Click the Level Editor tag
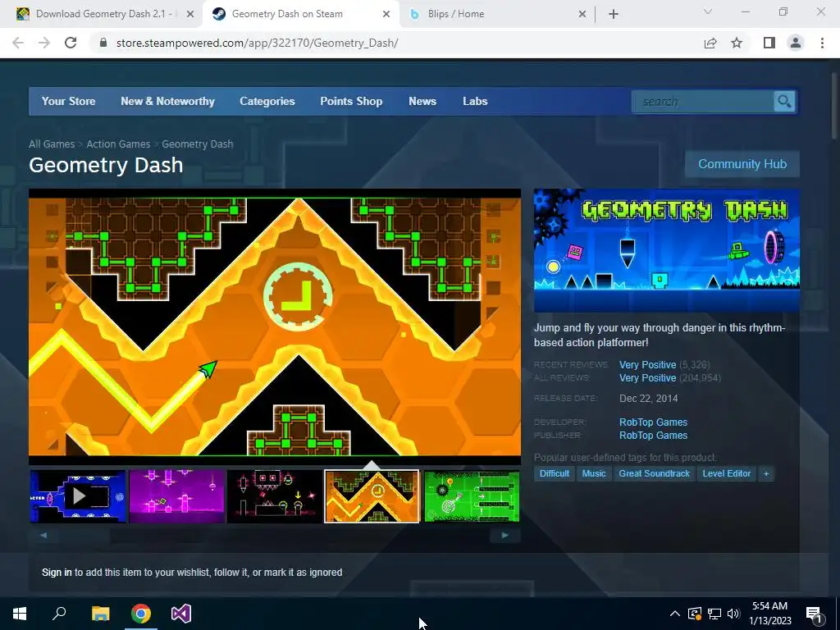Image resolution: width=840 pixels, height=630 pixels. [x=727, y=473]
